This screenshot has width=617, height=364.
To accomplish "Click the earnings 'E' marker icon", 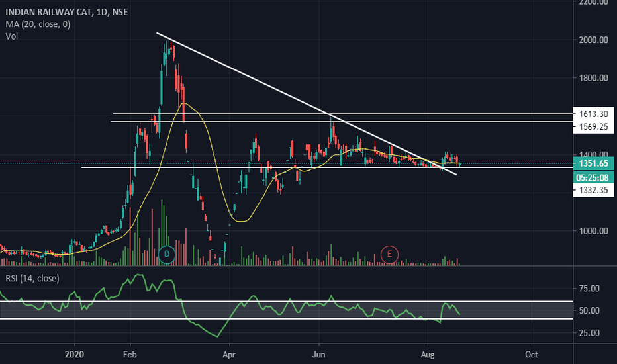I will pos(389,254).
